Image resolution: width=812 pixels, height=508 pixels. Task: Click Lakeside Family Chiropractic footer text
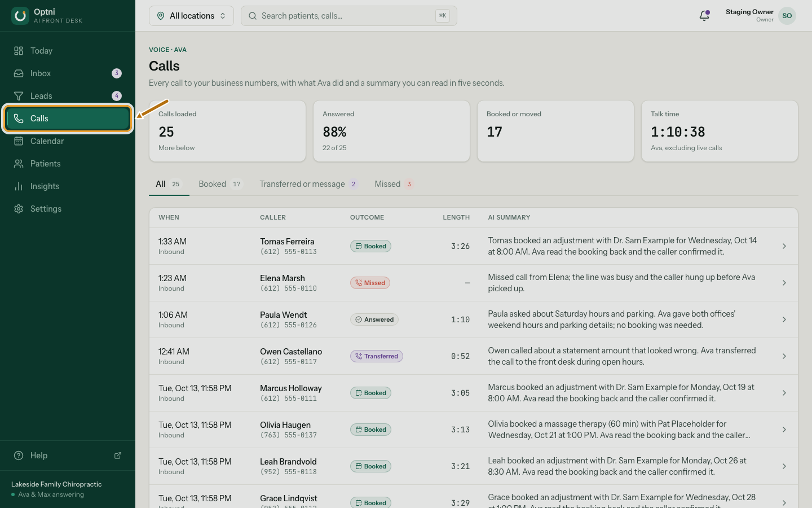[x=56, y=484]
